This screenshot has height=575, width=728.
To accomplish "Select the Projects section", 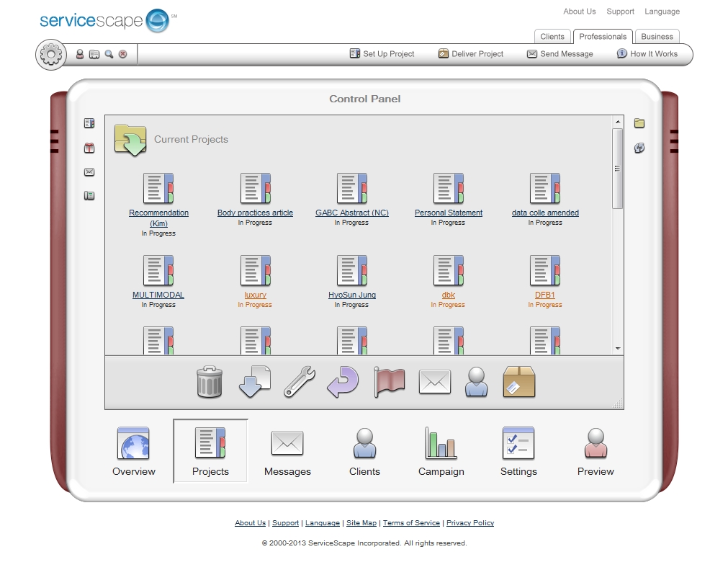I will pos(210,452).
